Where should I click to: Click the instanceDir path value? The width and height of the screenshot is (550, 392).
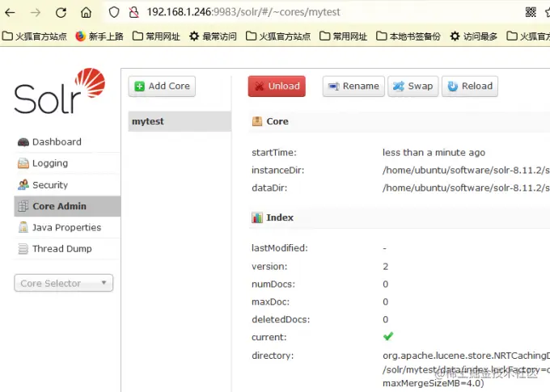[x=466, y=170]
